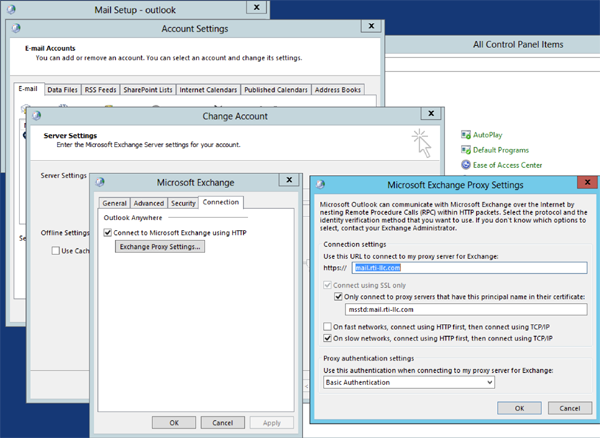
Task: Open the Ease of Access Center link
Action: pos(507,165)
